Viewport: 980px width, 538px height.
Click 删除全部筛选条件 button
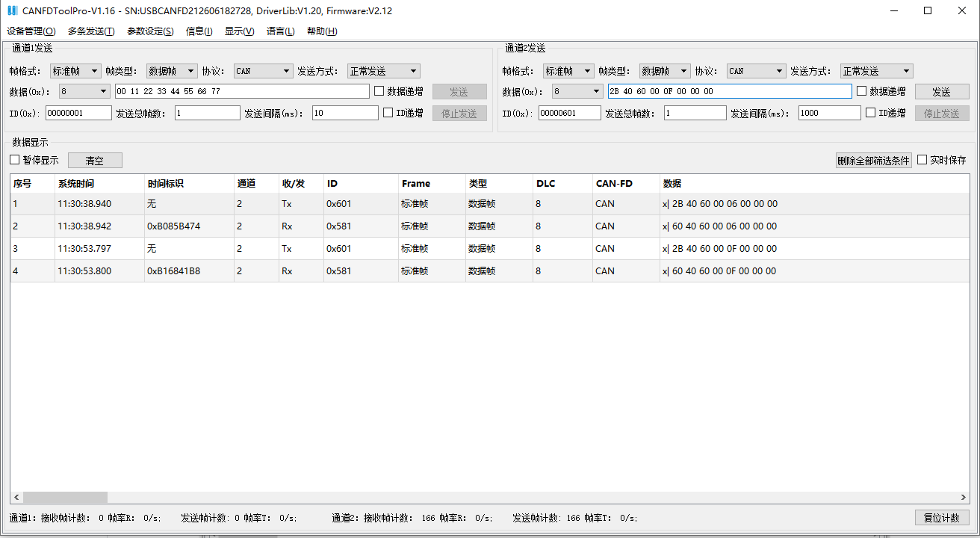[x=873, y=160]
